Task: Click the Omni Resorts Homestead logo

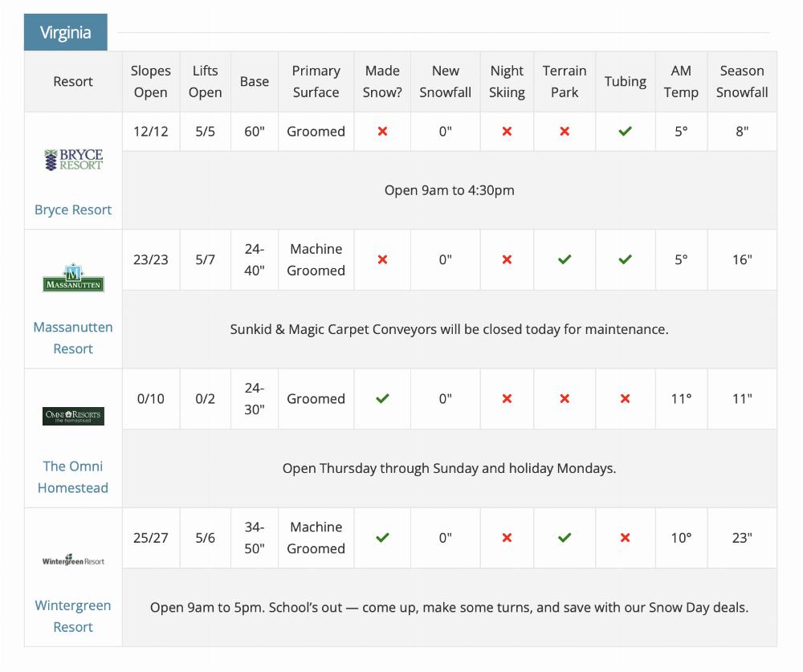Action: 73,416
